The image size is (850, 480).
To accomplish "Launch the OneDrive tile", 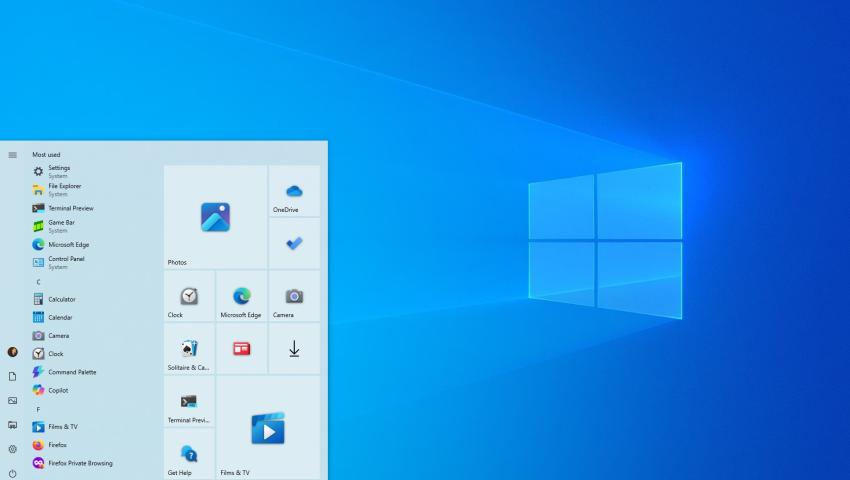I will point(294,192).
